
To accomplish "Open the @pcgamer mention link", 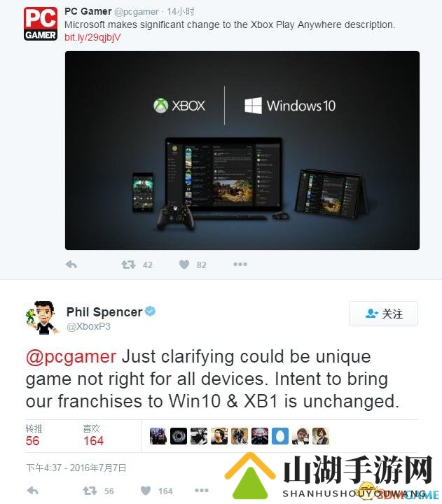I will point(71,357).
